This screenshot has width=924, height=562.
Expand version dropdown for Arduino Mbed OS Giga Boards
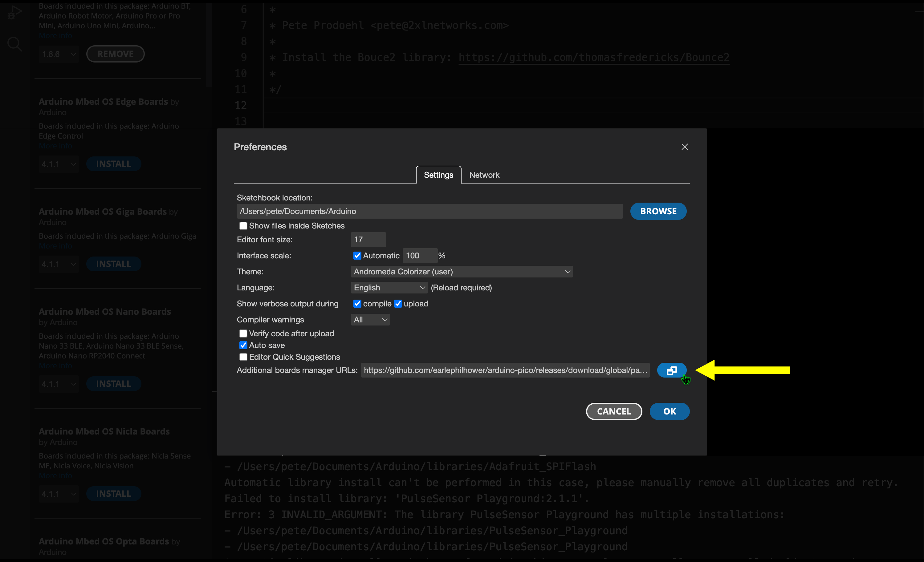[58, 264]
